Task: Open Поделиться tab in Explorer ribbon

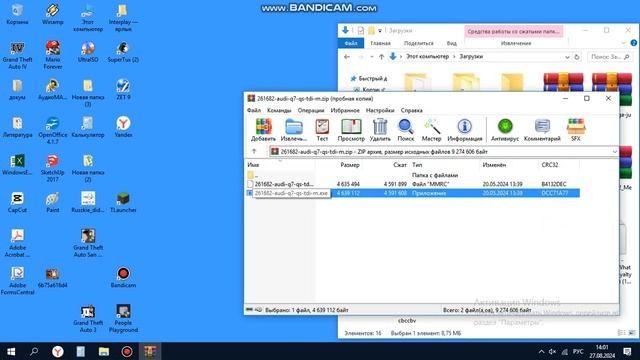Action: (418, 43)
